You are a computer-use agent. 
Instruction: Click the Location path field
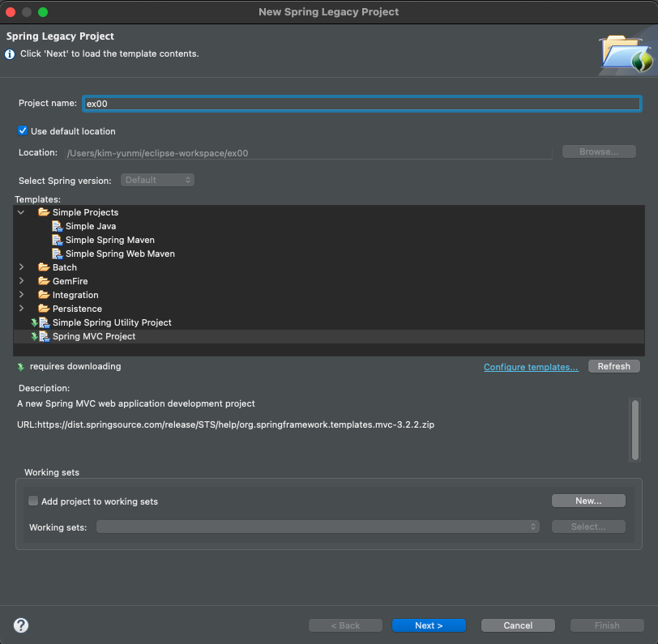[x=309, y=153]
